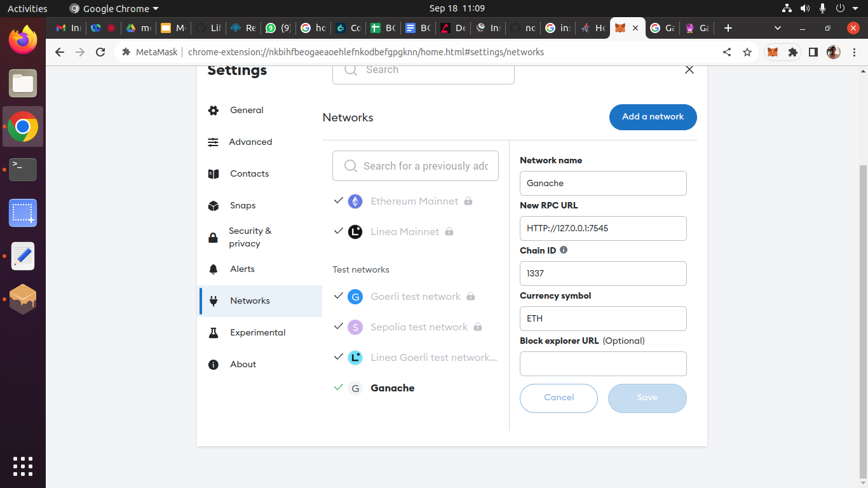Select the Networks settings section
The width and height of the screenshot is (868, 488).
pyautogui.click(x=261, y=301)
